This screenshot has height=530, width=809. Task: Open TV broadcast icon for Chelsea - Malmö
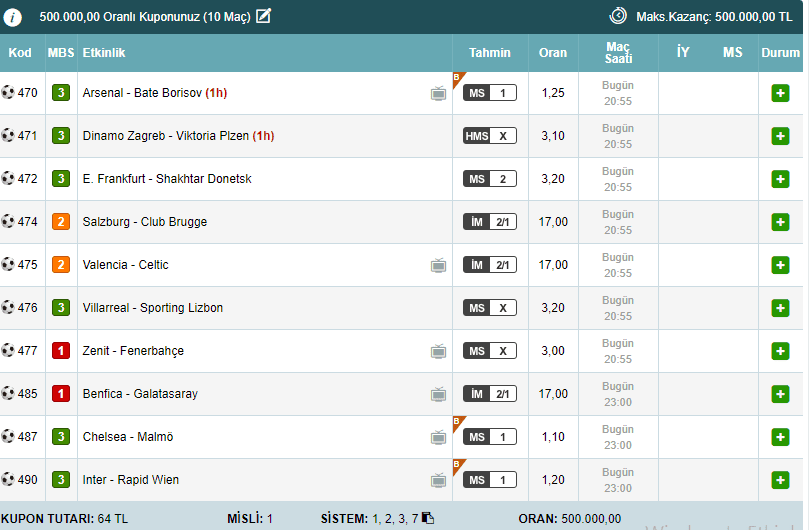439,437
